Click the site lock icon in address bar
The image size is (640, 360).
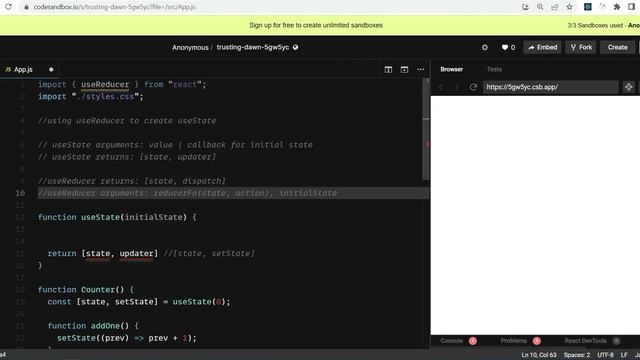[26, 7]
